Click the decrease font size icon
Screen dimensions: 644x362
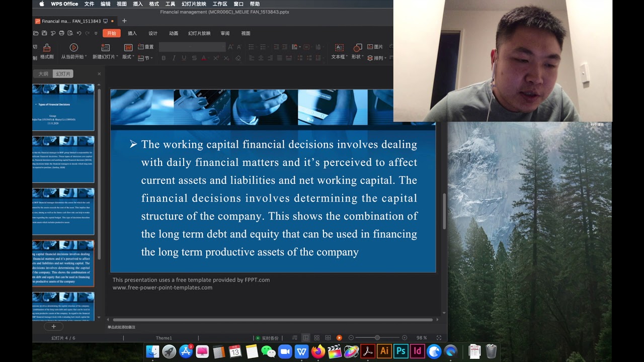239,47
